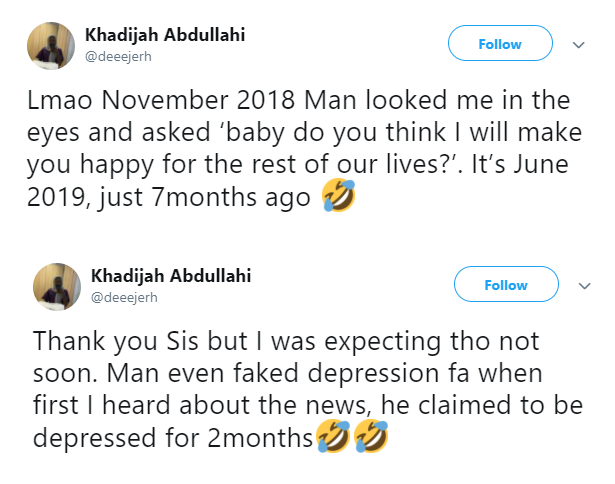The height and width of the screenshot is (484, 615).
Task: Open the second tweet's chevron dropdown
Action: coord(584,285)
